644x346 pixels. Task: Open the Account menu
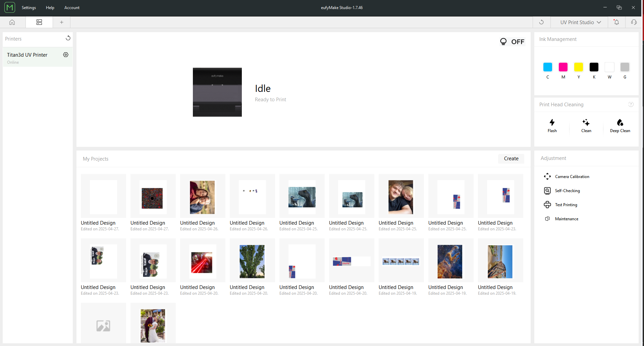[72, 8]
